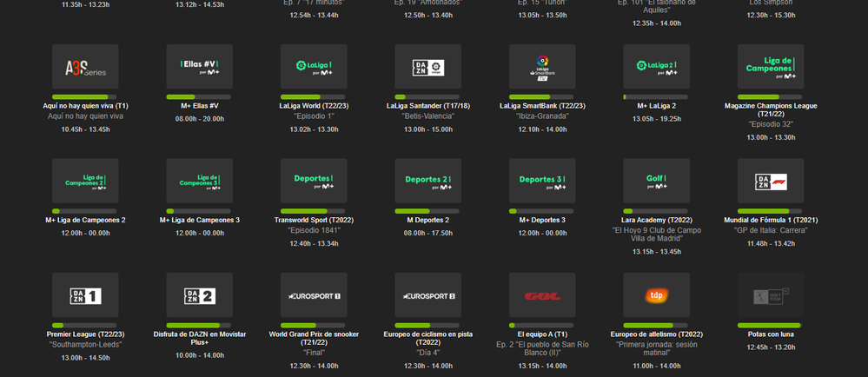868x377 pixels.
Task: Select the Deportes 2 channel logo
Action: pyautogui.click(x=427, y=181)
